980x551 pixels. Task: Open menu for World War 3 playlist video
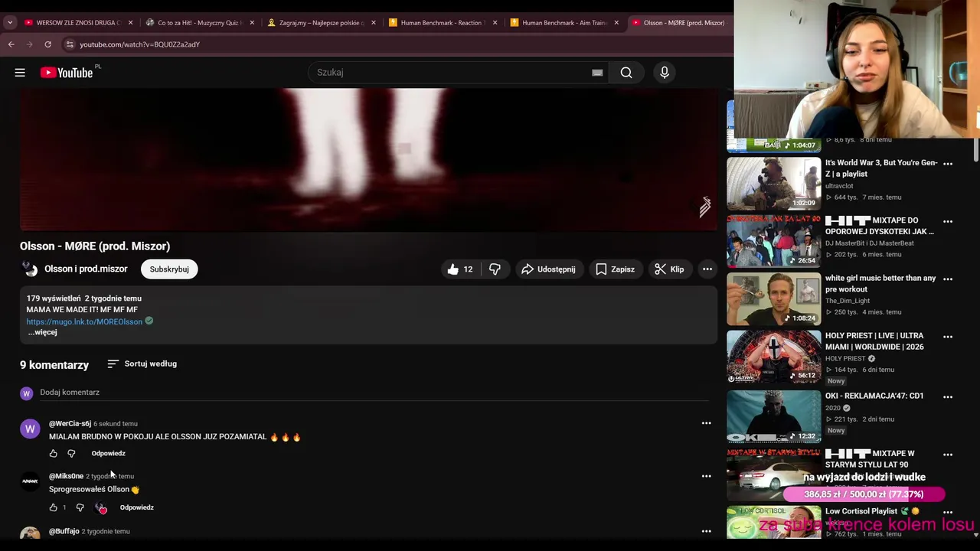(x=948, y=164)
